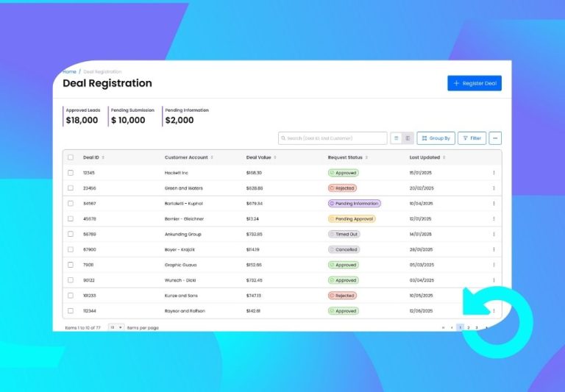
Task: Switch to the split panel view icon
Action: coord(408,138)
